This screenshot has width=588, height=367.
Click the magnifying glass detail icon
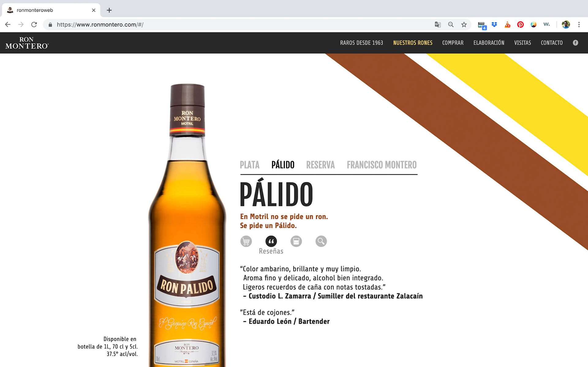point(321,241)
